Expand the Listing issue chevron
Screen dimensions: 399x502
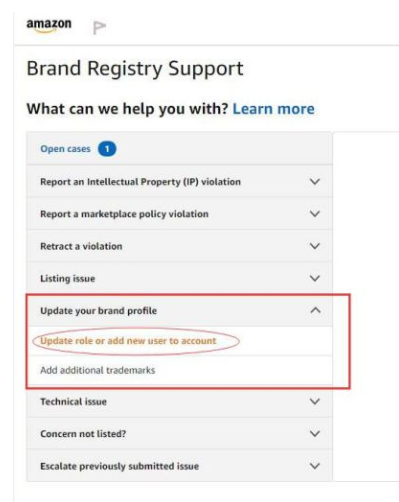click(315, 278)
